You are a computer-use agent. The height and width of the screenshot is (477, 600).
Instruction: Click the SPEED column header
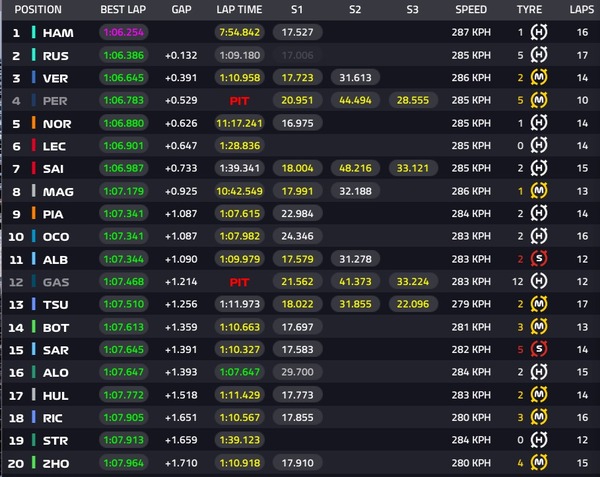[x=471, y=10]
